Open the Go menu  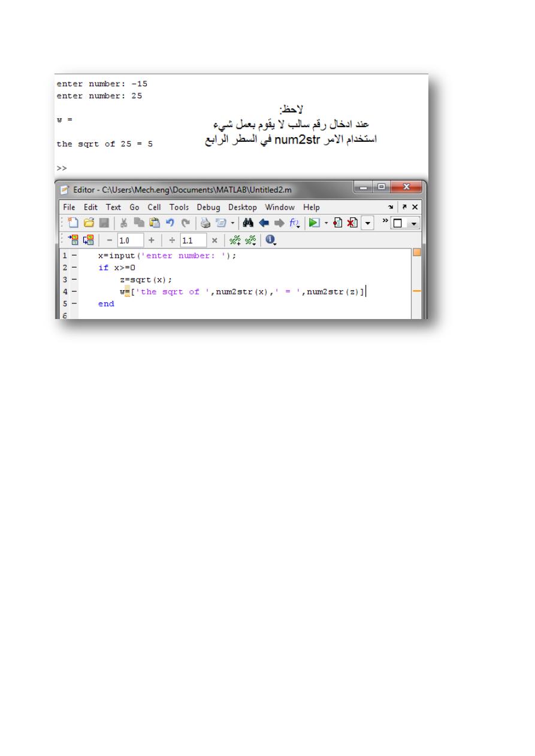[134, 207]
